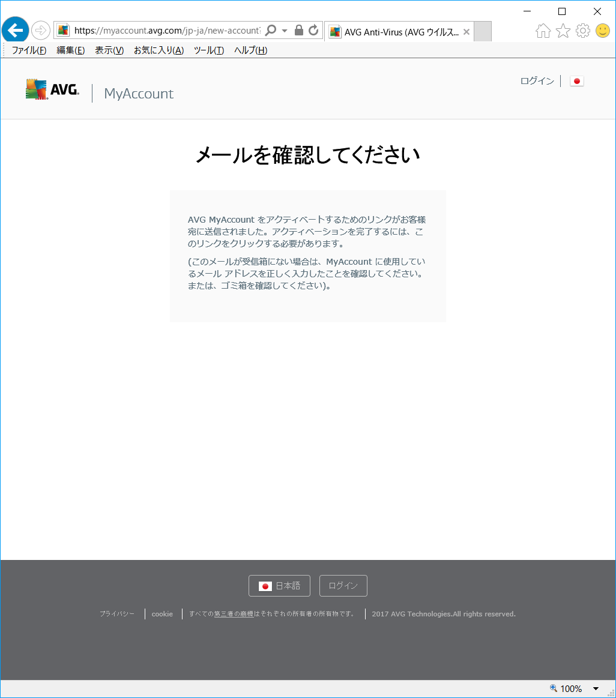This screenshot has height=698, width=616.
Task: Click the zoom magnifier icon in status bar
Action: 554,688
